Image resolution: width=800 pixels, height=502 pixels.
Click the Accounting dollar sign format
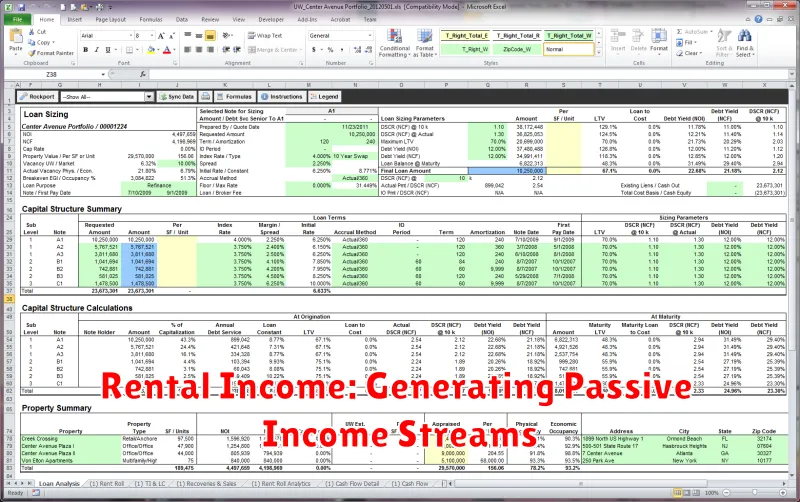pyautogui.click(x=314, y=50)
